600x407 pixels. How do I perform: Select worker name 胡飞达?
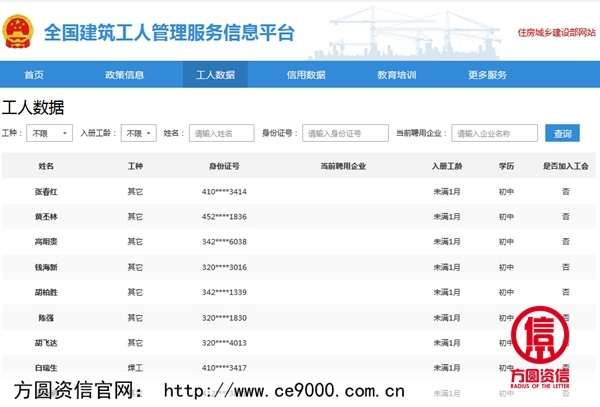click(46, 343)
